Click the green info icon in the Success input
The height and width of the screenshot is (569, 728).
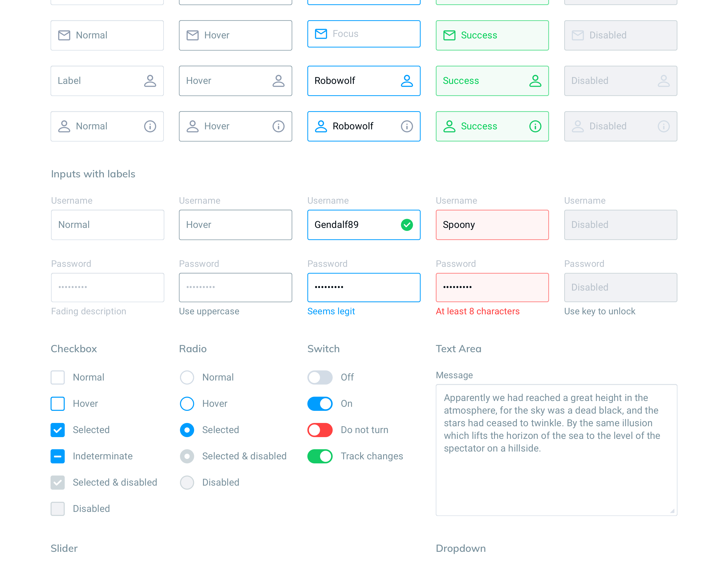[x=535, y=126]
